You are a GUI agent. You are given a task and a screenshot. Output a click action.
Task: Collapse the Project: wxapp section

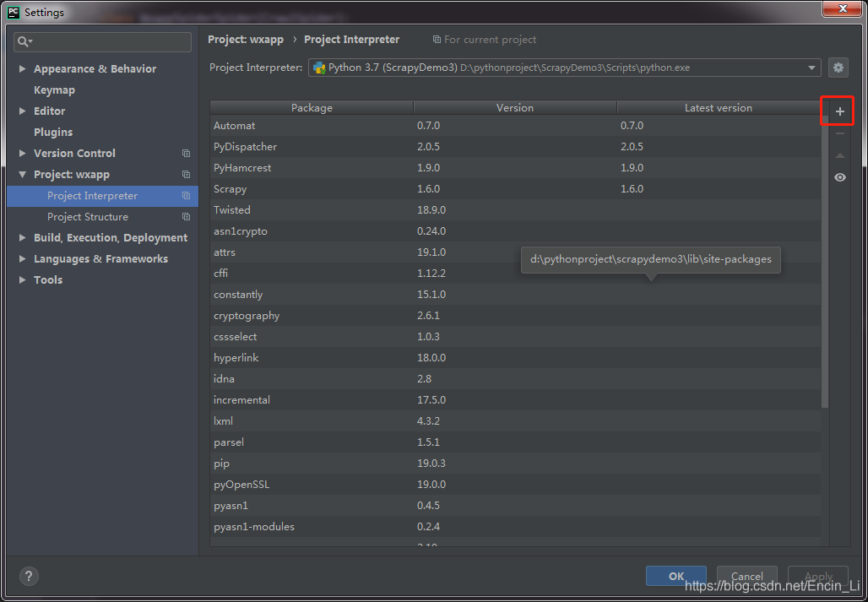pyautogui.click(x=22, y=175)
